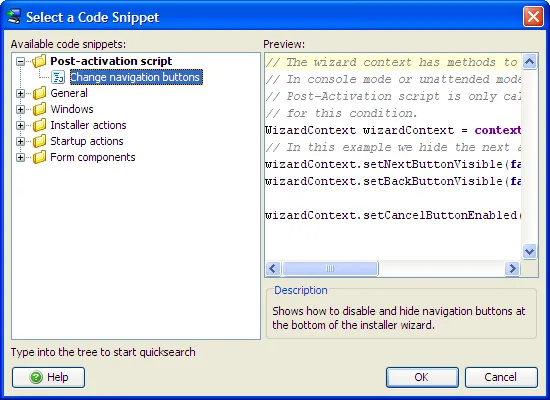Click the setCancelButtonEnabled line in preview

(x=393, y=215)
